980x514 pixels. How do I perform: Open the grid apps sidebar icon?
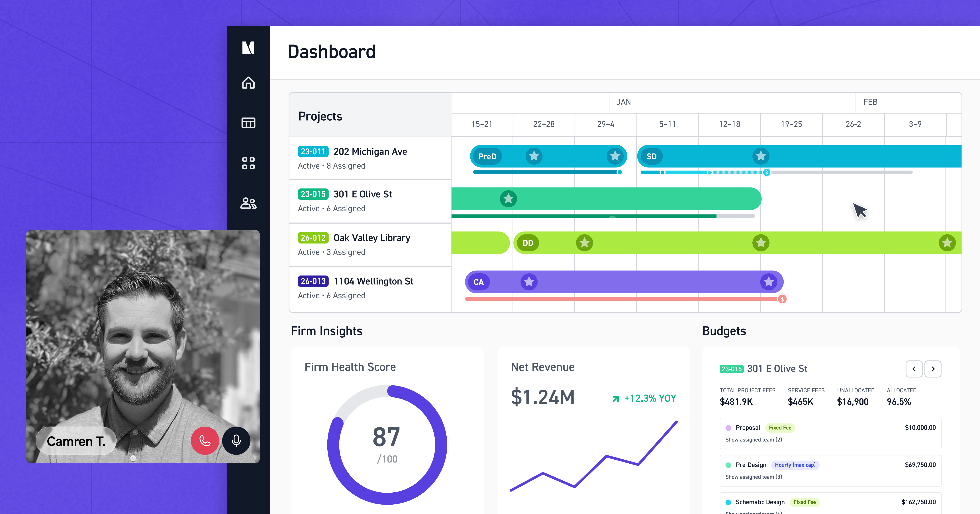(x=248, y=163)
